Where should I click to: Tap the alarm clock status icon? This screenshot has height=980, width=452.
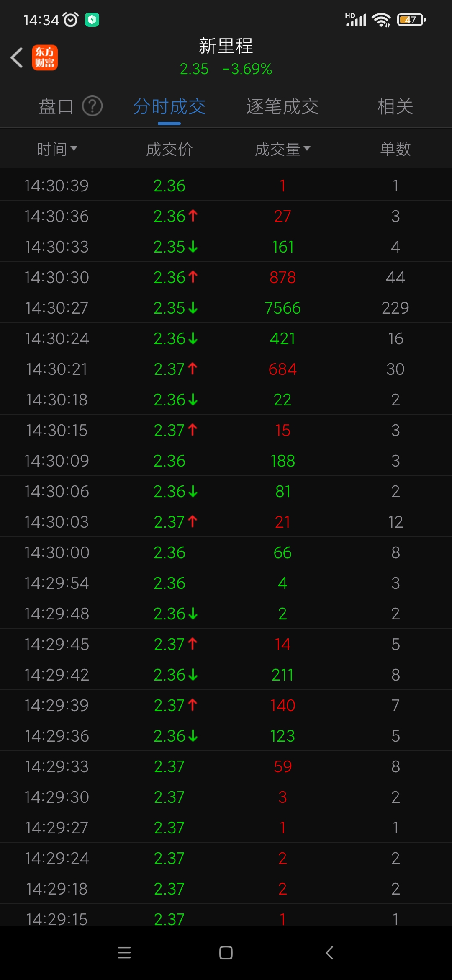click(70, 20)
